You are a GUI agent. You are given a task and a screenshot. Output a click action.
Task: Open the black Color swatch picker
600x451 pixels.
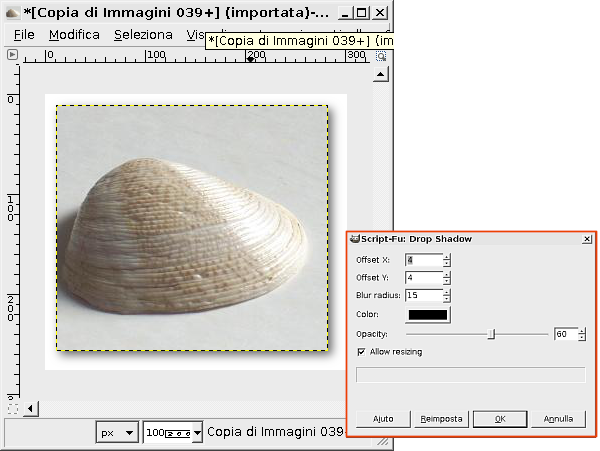[x=427, y=315]
